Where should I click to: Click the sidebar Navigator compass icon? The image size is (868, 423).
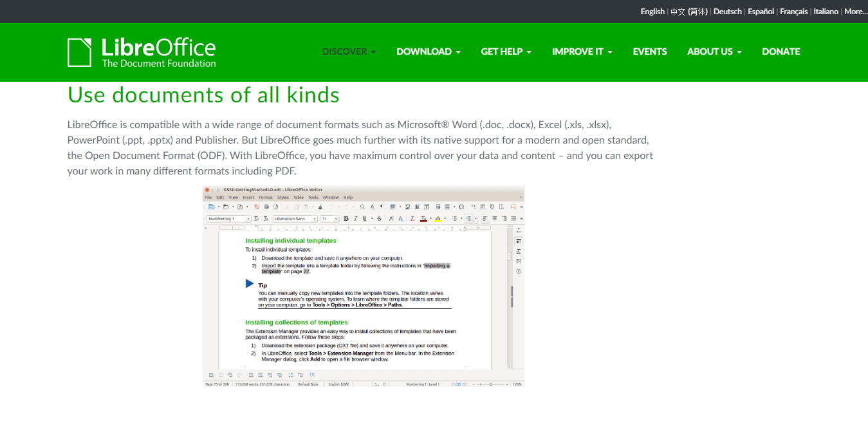coord(519,271)
